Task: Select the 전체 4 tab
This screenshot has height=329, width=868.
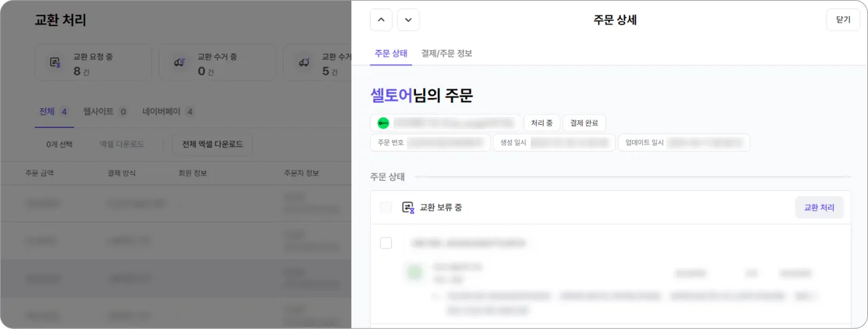Action: click(54, 111)
